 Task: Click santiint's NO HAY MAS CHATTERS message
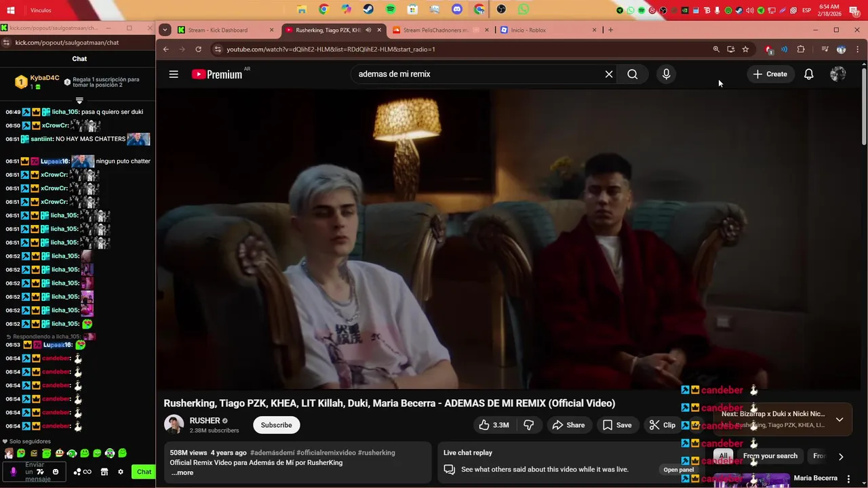click(91, 139)
